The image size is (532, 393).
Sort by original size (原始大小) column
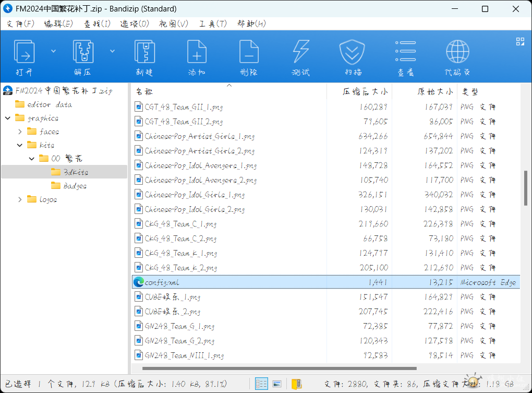pyautogui.click(x=425, y=91)
